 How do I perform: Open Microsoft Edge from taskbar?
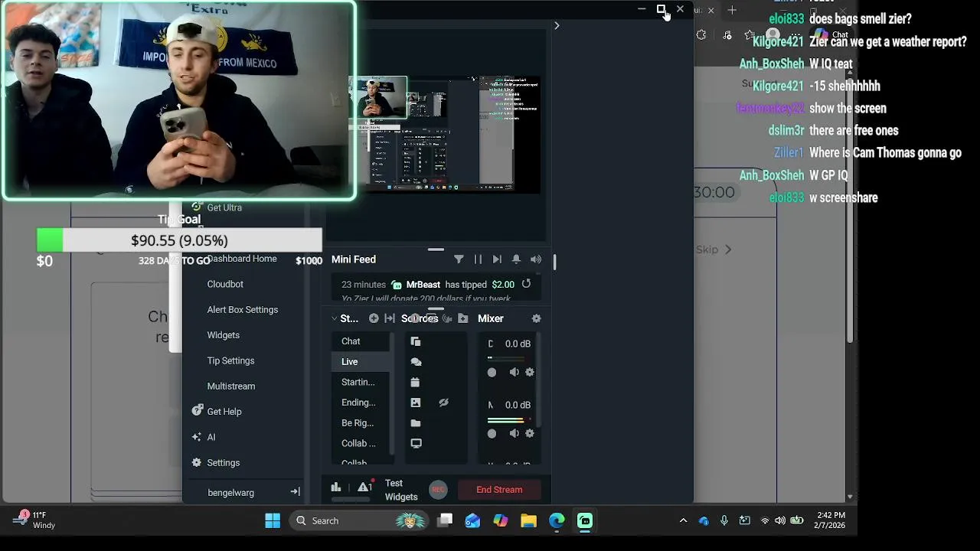(x=557, y=520)
